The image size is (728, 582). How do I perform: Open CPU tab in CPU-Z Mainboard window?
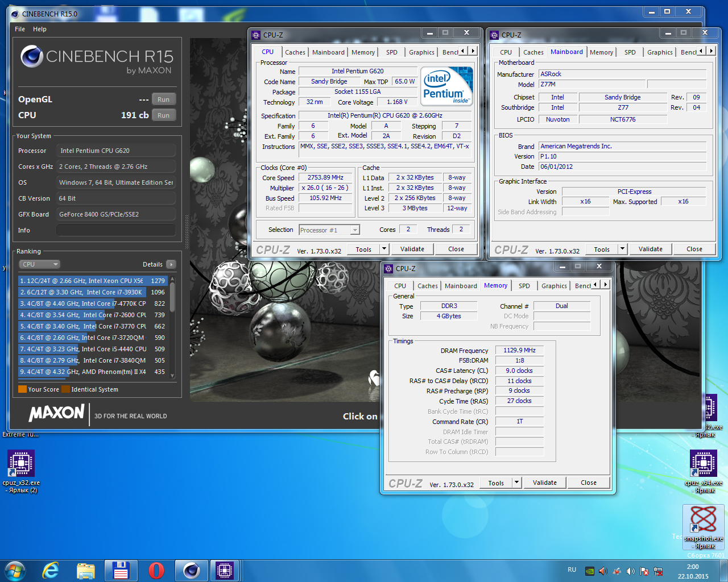(x=506, y=52)
